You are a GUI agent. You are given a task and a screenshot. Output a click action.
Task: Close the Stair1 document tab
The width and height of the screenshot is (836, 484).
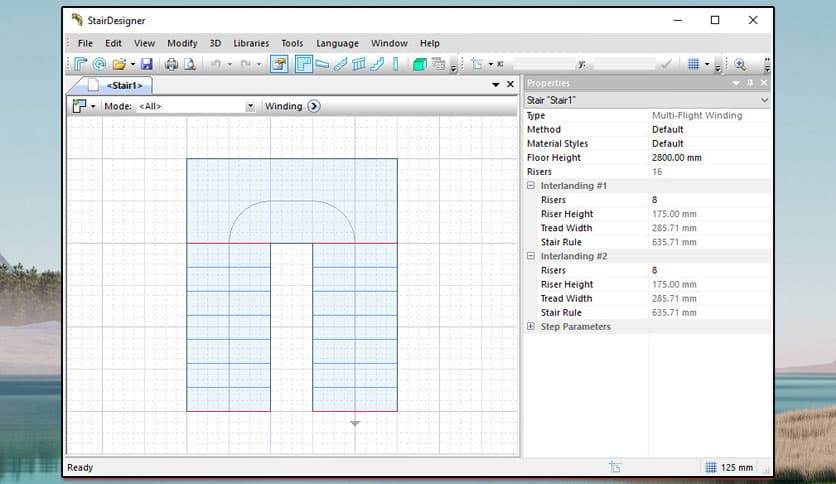click(510, 84)
